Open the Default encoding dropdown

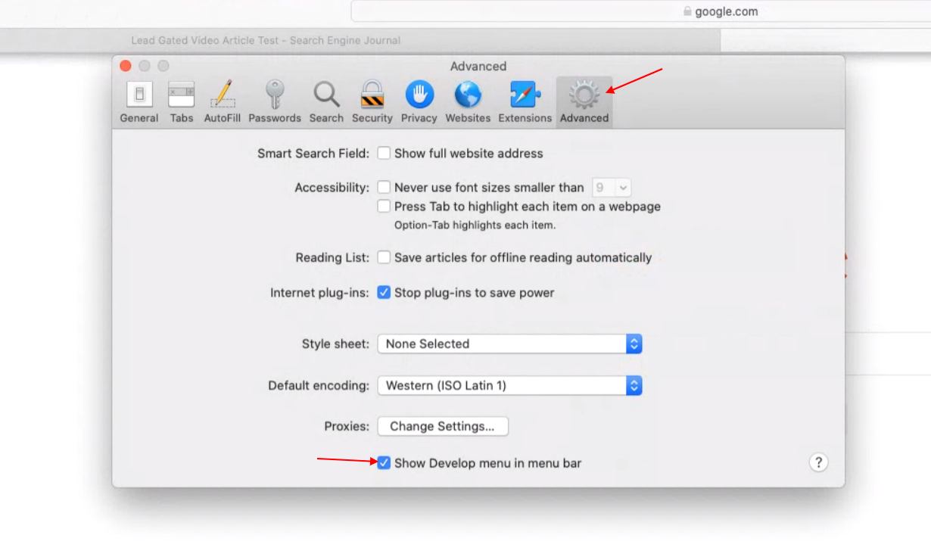tap(633, 385)
